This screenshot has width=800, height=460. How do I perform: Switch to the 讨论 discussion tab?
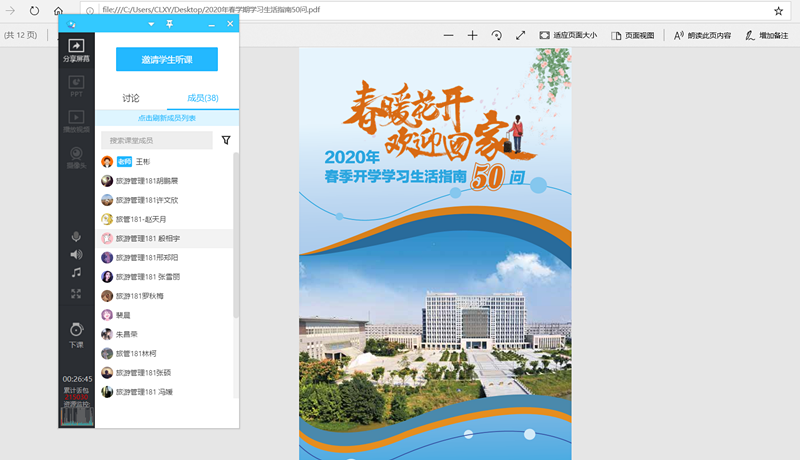point(131,98)
